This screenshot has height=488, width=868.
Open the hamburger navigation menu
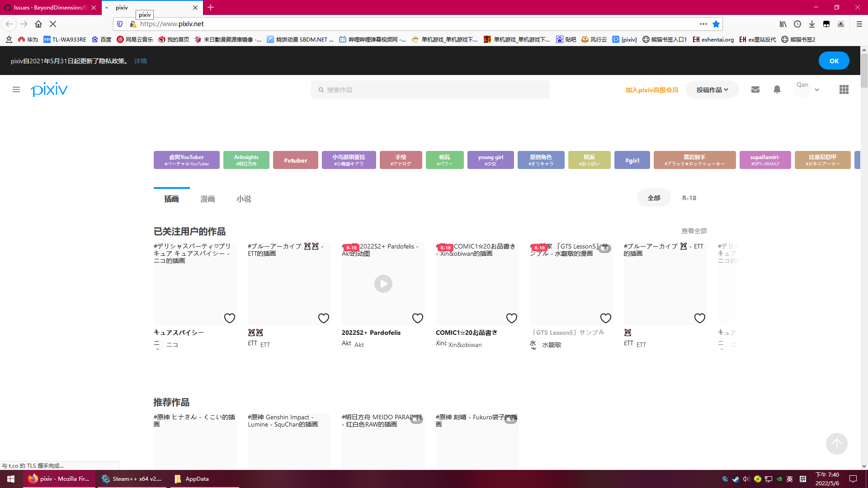(16, 89)
